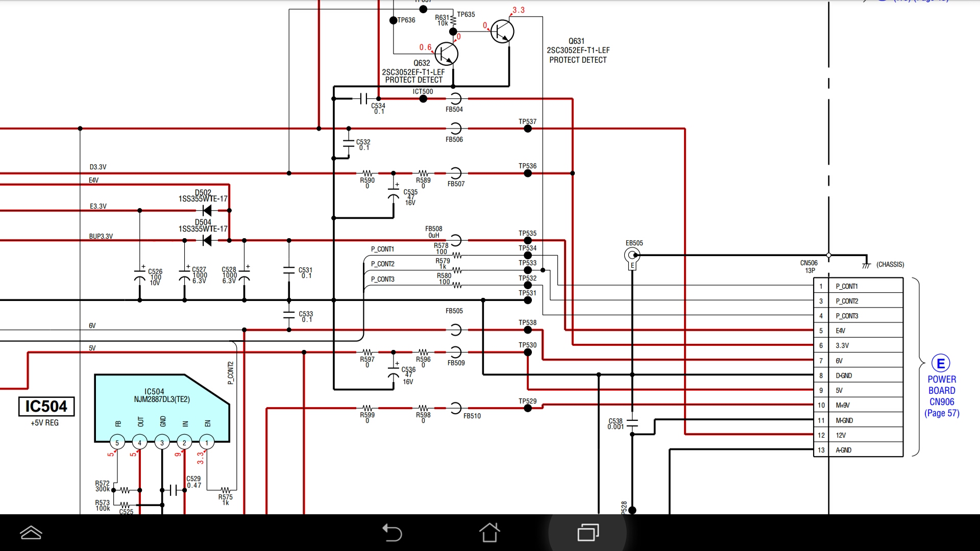This screenshot has width=980, height=551.
Task: Click test point TP537 dot
Action: coord(528,129)
